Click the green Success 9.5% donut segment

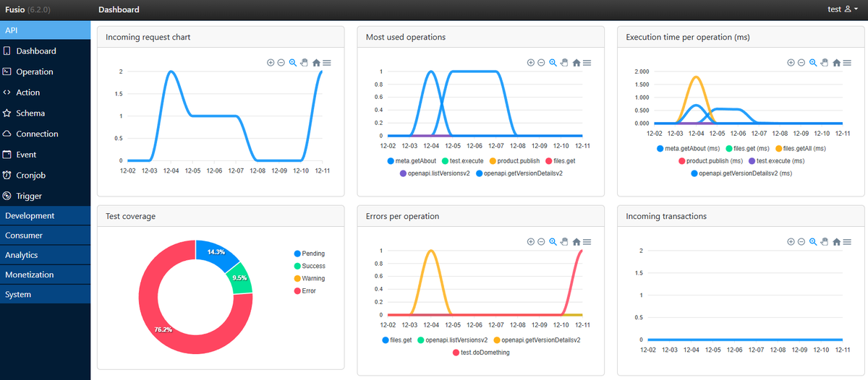[x=239, y=277]
